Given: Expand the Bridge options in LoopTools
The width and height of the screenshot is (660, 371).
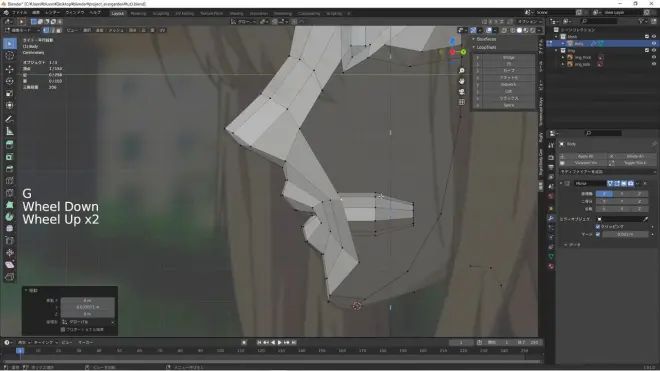Looking at the screenshot, I should coord(478,57).
